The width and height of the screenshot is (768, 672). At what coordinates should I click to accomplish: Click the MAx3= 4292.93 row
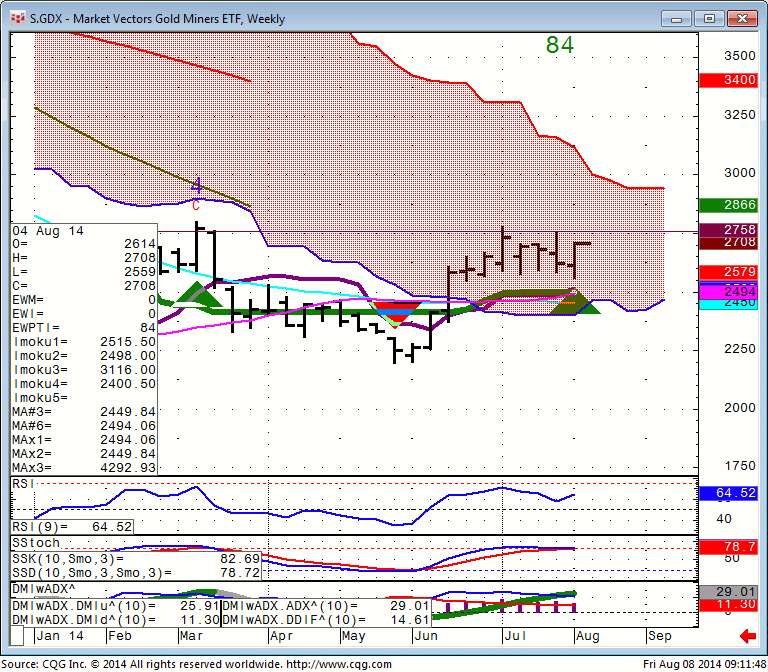point(84,468)
